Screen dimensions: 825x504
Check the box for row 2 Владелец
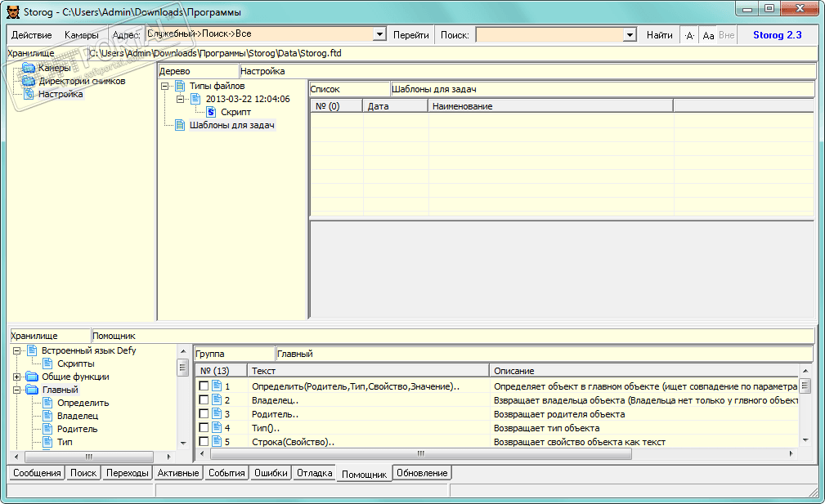tap(204, 400)
